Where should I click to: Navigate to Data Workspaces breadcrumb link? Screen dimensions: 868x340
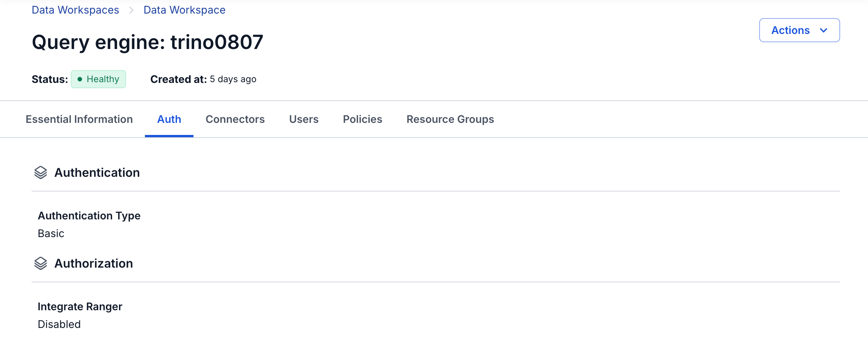75,10
